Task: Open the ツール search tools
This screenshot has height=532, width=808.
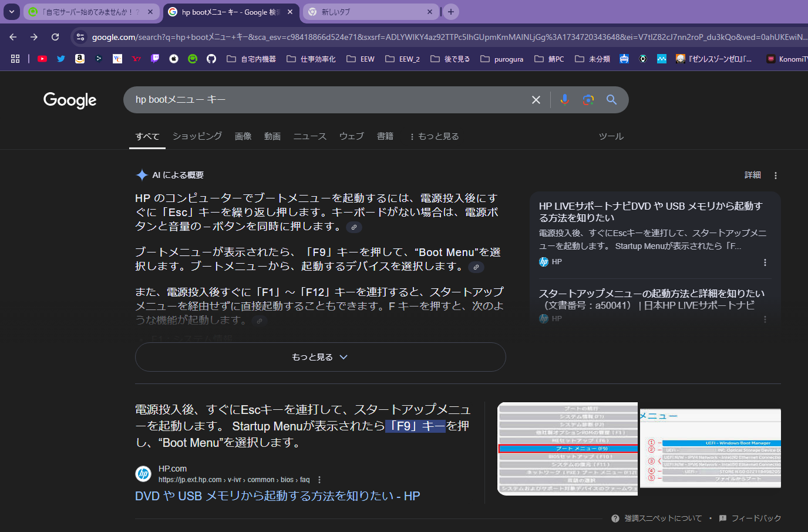Action: coord(611,136)
